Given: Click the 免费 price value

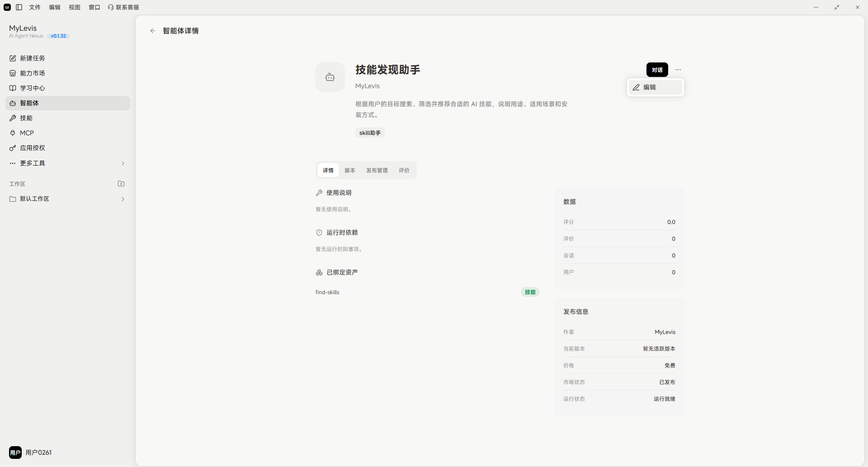Looking at the screenshot, I should [670, 366].
